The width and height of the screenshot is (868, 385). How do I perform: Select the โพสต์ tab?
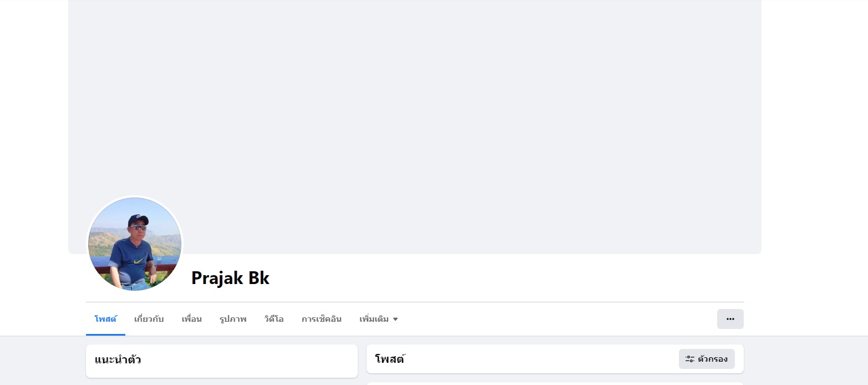(105, 319)
